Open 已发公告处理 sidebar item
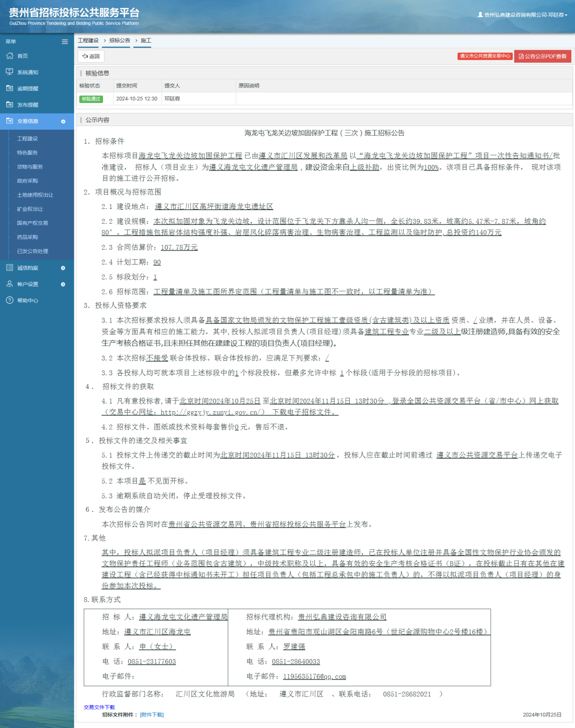 click(33, 251)
